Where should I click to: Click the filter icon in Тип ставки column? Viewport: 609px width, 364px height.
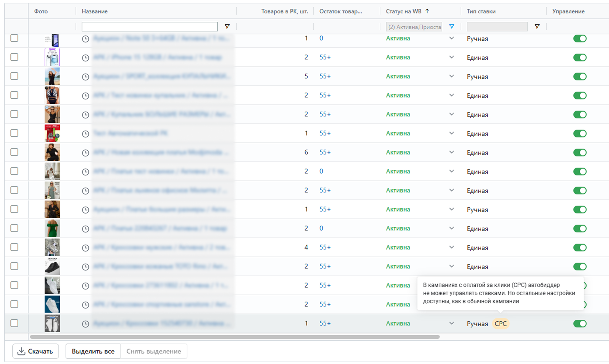(x=537, y=26)
